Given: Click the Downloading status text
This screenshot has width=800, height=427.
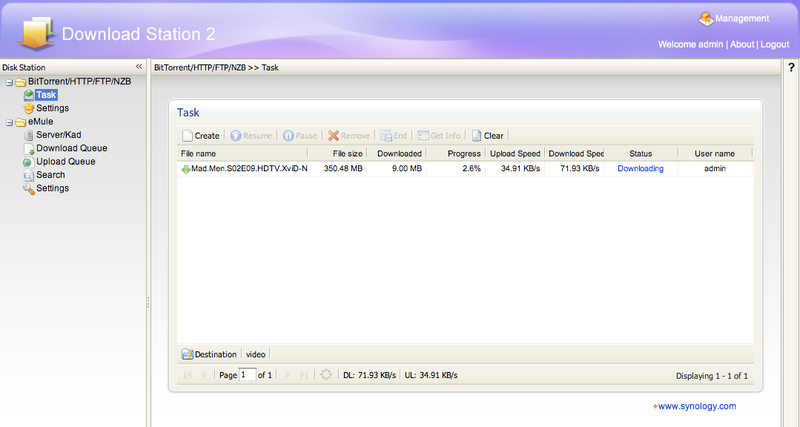Looking at the screenshot, I should 640,168.
